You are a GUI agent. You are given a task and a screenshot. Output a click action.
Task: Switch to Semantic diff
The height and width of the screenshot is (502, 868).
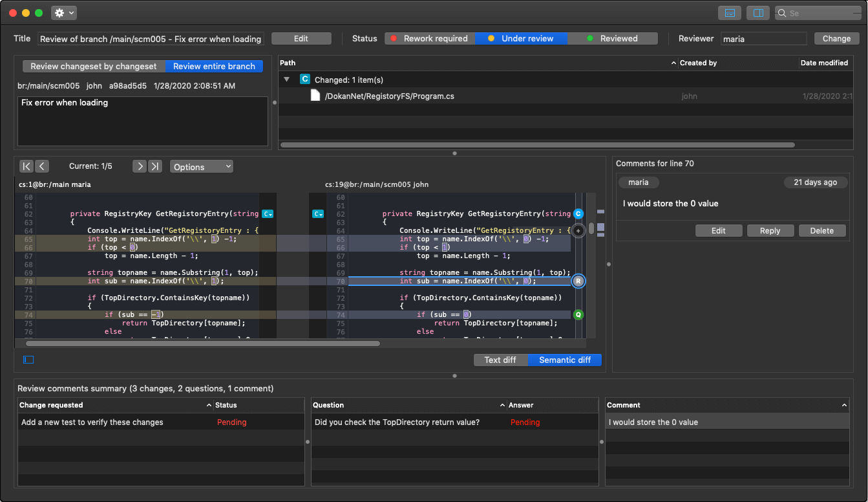pyautogui.click(x=565, y=360)
